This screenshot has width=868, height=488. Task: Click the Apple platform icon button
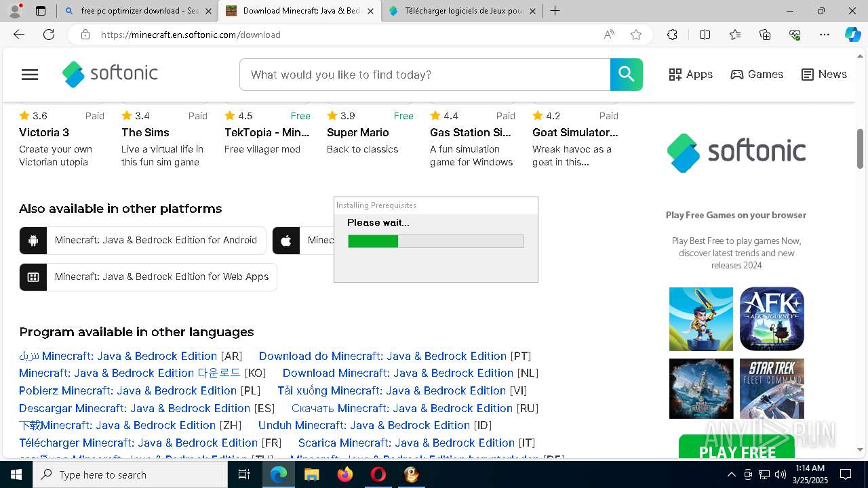(286, 241)
